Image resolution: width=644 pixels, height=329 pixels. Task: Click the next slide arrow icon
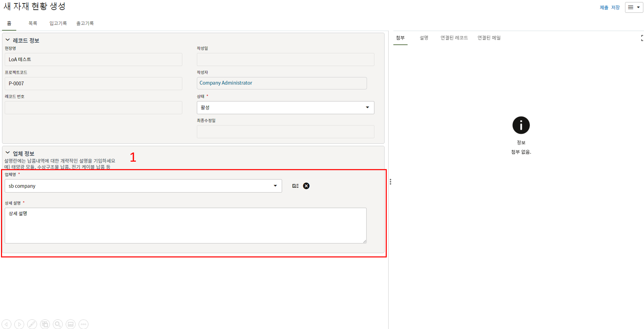point(19,324)
